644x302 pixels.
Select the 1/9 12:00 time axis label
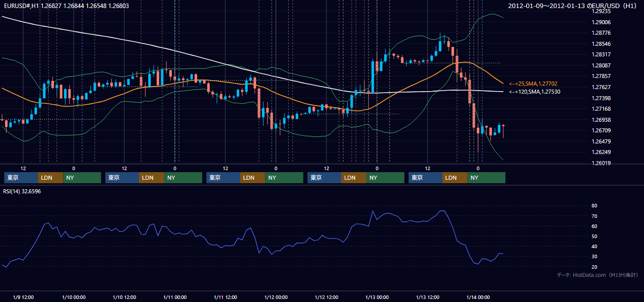(23, 297)
